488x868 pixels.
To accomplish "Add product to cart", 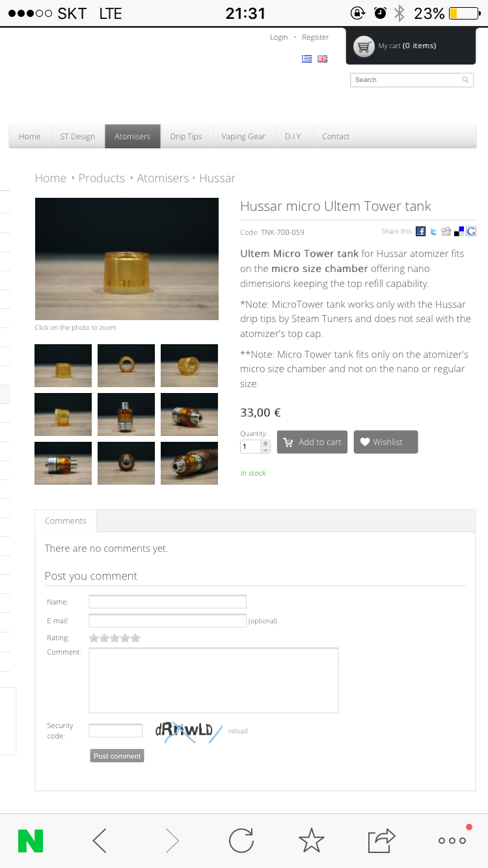I will click(312, 442).
